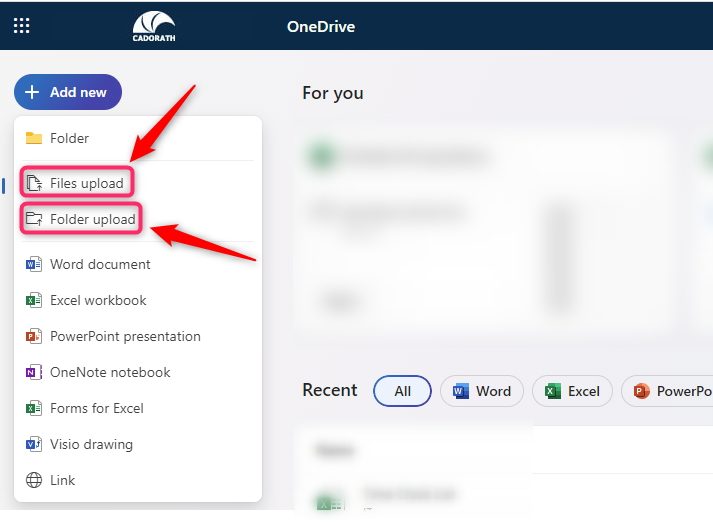
Task: Click the For you heading
Action: pos(333,94)
